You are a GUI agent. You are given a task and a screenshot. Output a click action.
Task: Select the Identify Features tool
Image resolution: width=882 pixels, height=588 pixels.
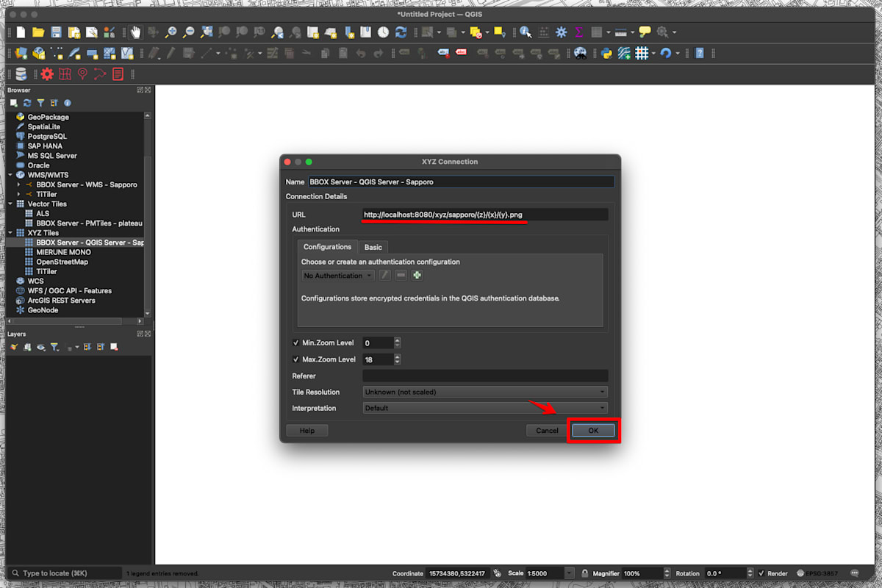(x=526, y=32)
